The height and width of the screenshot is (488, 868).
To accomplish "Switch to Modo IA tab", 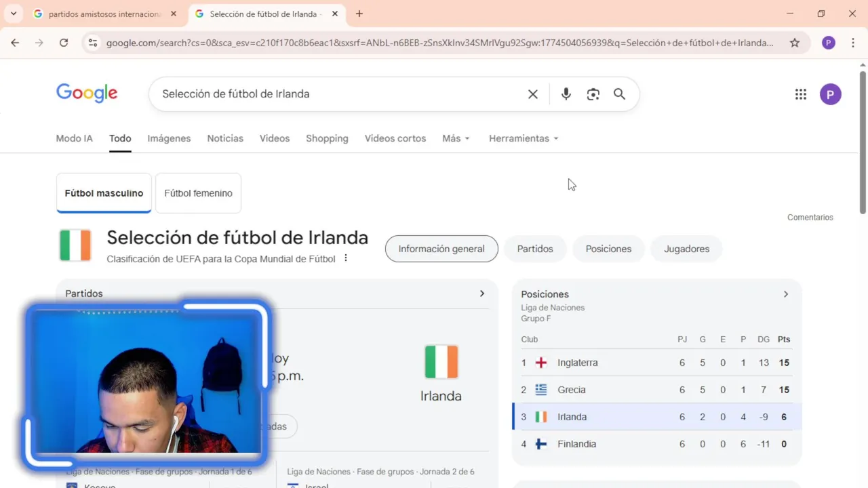I will [x=74, y=138].
